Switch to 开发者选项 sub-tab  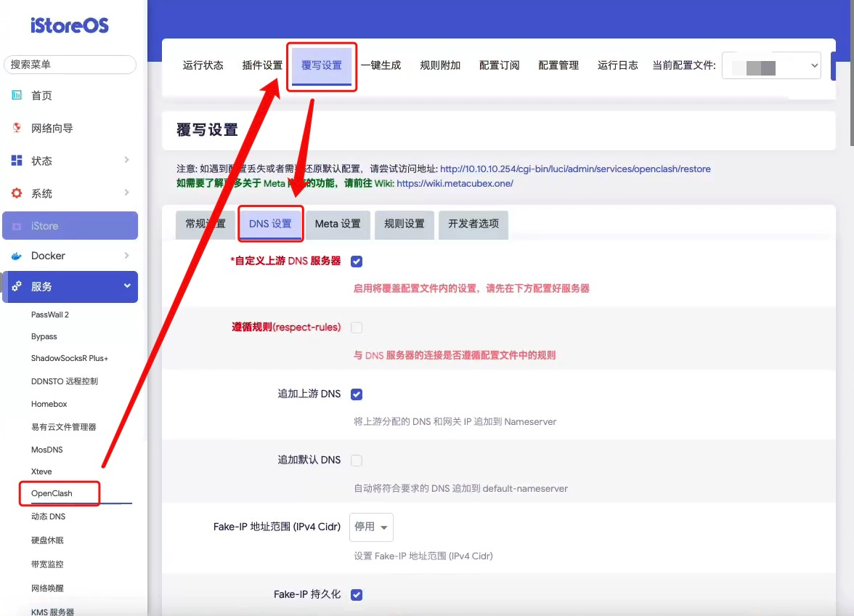(473, 224)
